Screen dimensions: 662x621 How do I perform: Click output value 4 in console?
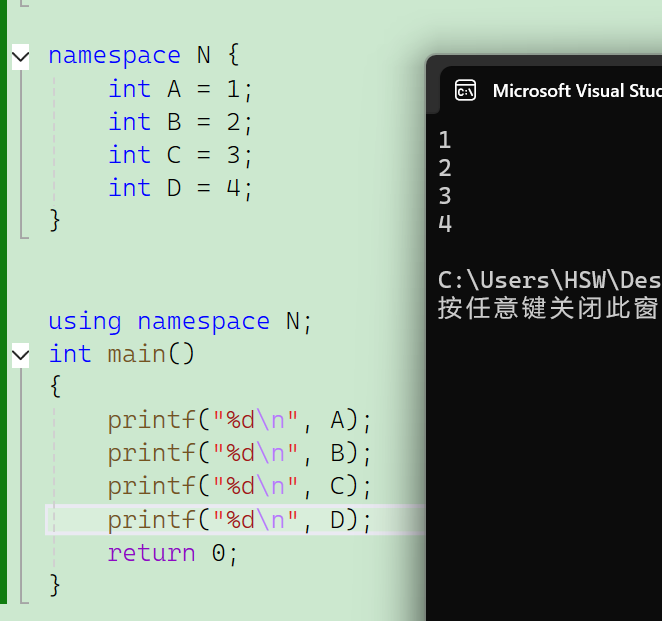445,224
